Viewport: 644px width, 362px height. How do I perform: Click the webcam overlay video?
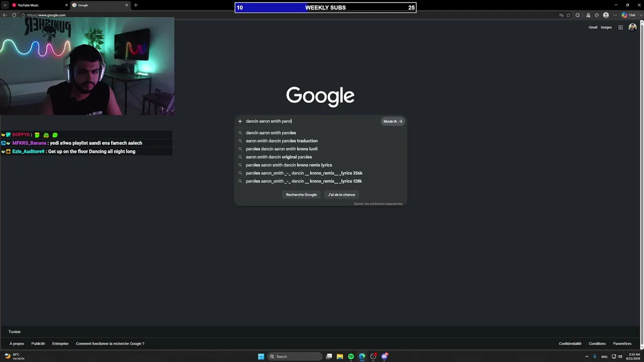[x=87, y=66]
